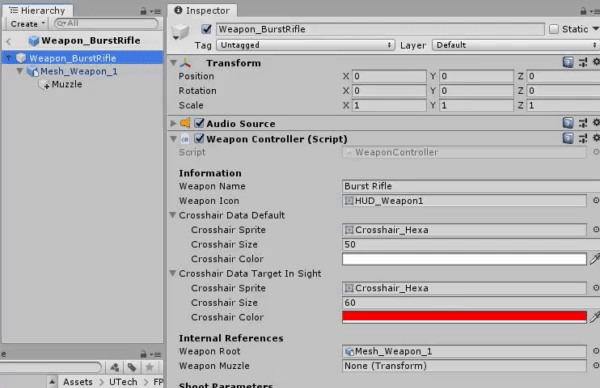
Task: Click the Position X field
Action: [389, 76]
